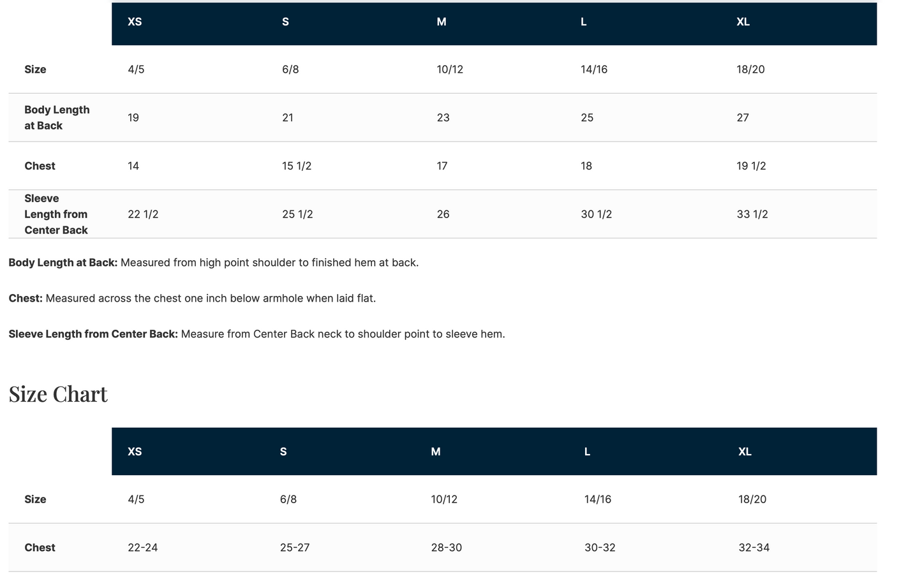Select the XL header in top table
The width and height of the screenshot is (922, 588).
point(743,22)
